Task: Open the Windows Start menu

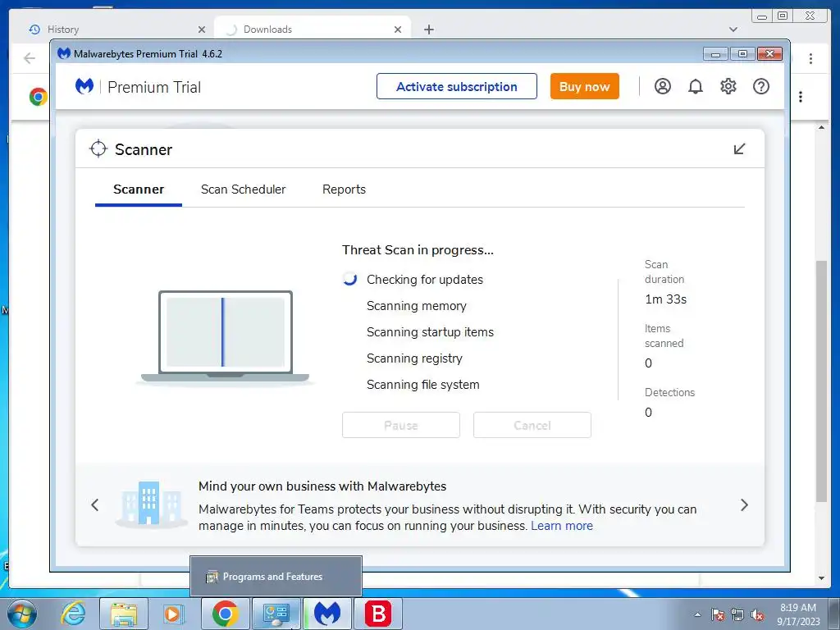Action: click(x=22, y=614)
